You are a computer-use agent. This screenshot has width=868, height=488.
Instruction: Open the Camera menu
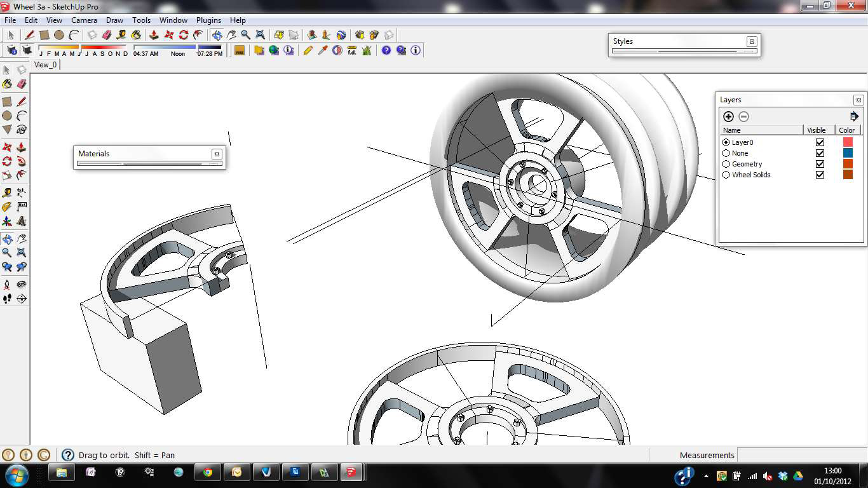pos(84,20)
